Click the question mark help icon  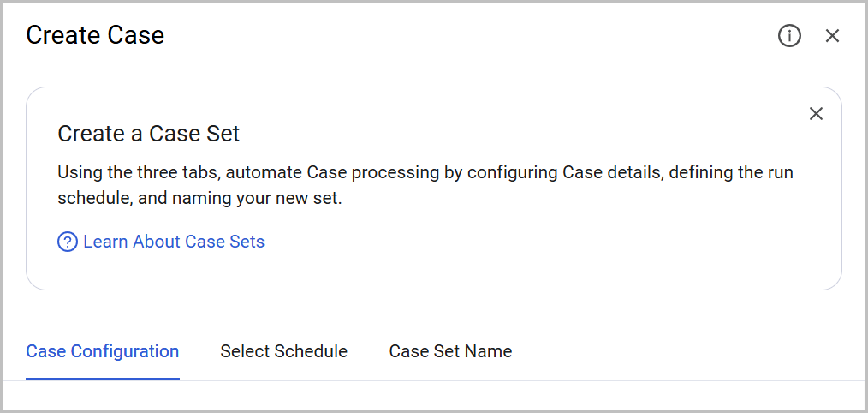[68, 242]
